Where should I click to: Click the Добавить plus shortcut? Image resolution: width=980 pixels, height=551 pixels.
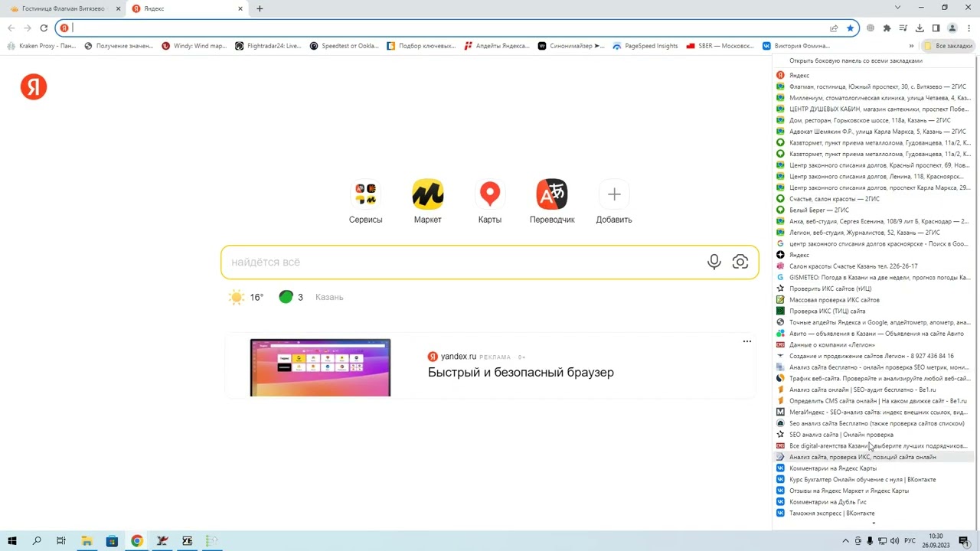614,203
